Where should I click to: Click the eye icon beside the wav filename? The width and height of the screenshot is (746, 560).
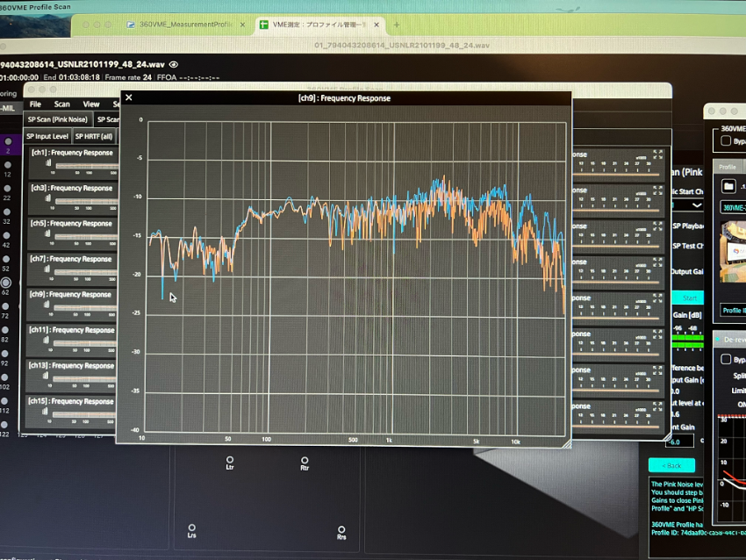click(x=174, y=64)
